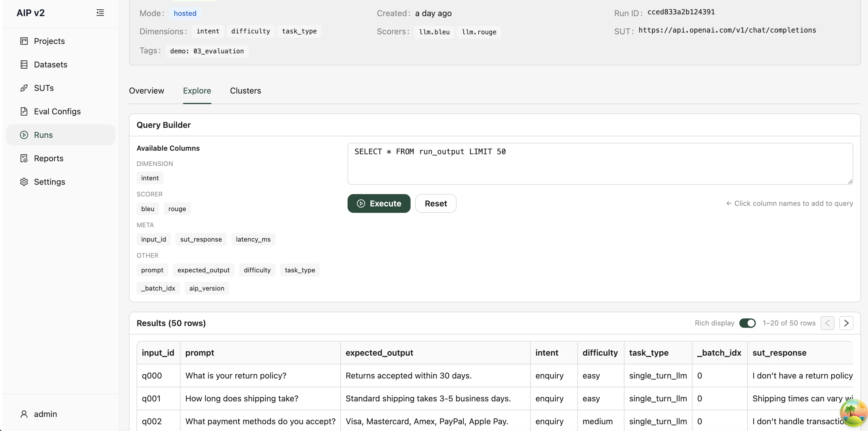Add the prompt column chip
The image size is (868, 431).
click(152, 270)
